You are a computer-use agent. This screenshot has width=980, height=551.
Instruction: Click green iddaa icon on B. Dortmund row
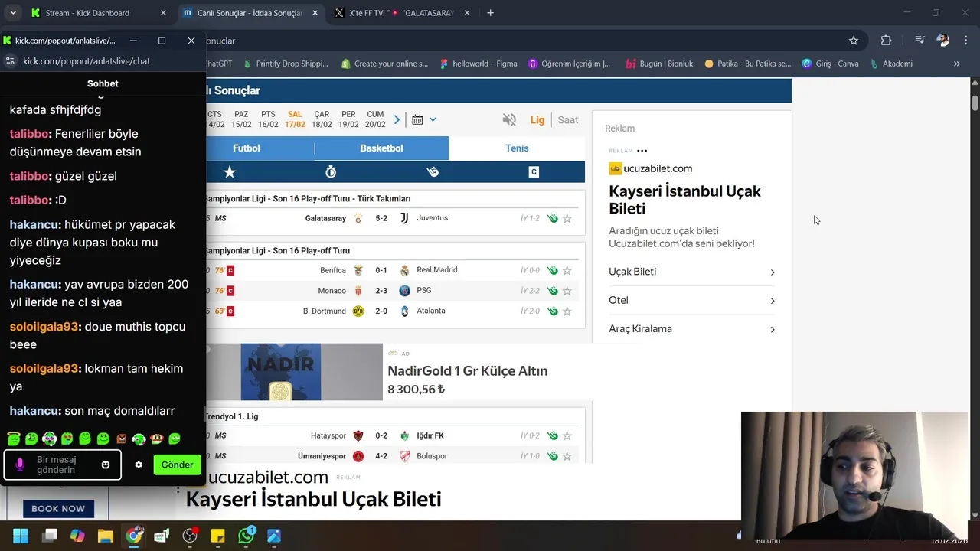552,311
